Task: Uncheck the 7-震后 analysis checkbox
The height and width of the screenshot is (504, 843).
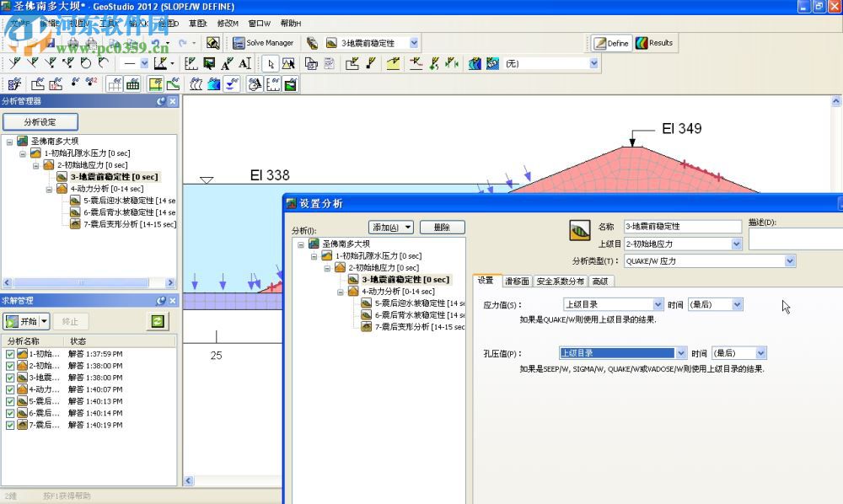Action: pos(10,425)
